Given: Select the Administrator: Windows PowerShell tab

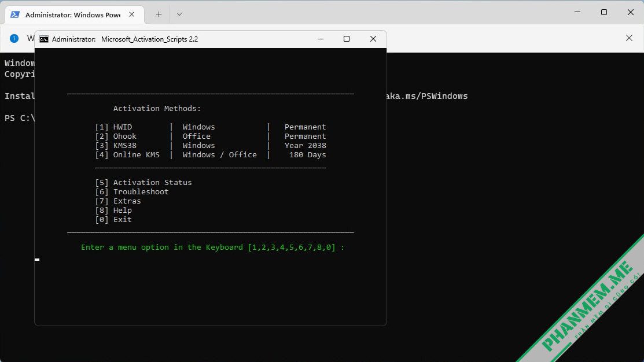Looking at the screenshot, I should click(75, 15).
